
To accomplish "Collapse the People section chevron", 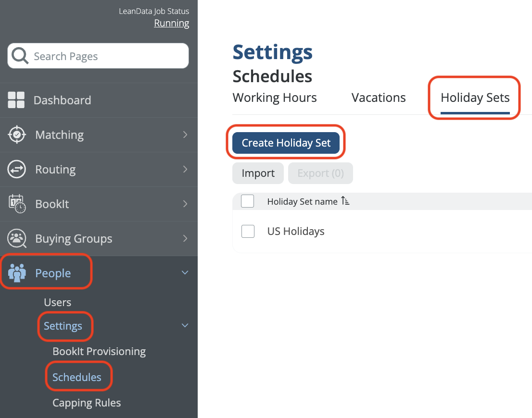I will point(185,273).
